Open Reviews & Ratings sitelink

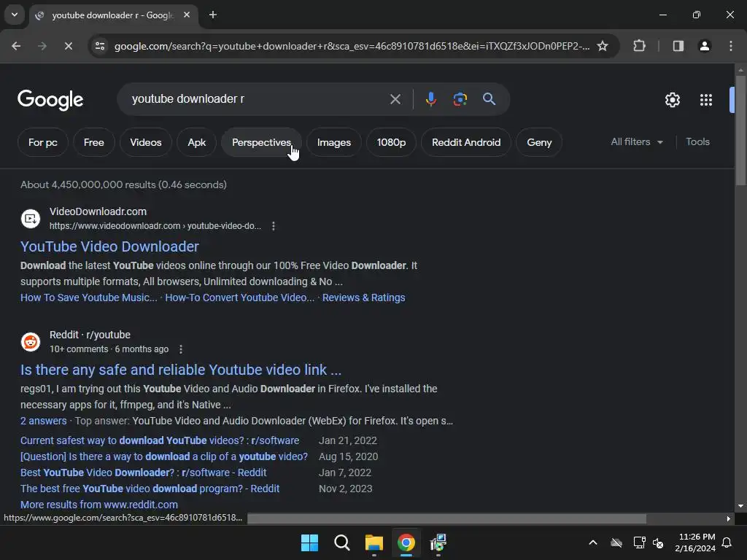point(363,297)
